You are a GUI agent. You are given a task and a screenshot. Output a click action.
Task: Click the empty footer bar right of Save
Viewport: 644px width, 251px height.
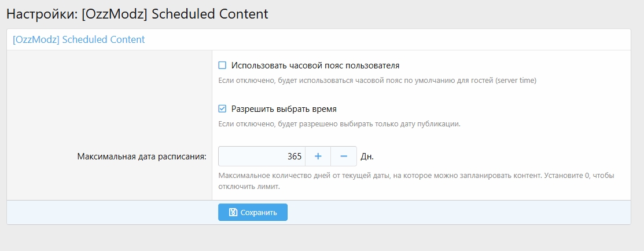point(457,212)
